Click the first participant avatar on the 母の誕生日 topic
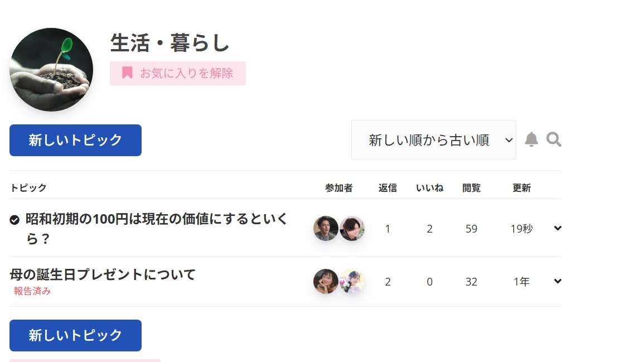The image size is (644, 362). (x=326, y=282)
